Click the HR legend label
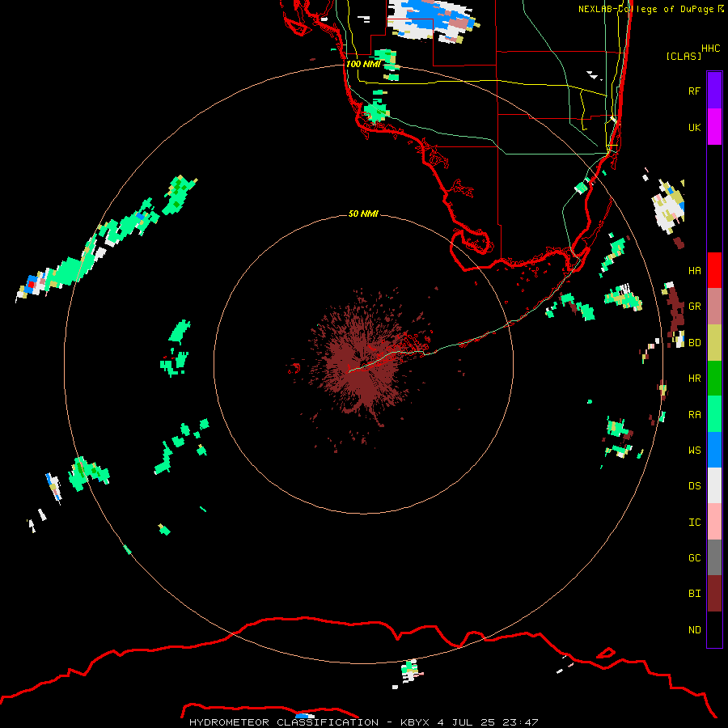This screenshot has height=728, width=728. pyautogui.click(x=695, y=379)
